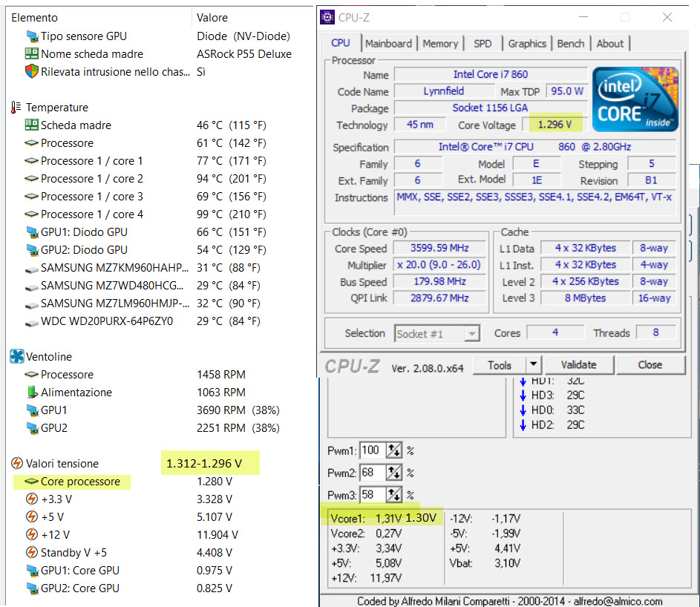Image resolution: width=700 pixels, height=607 pixels.
Task: Click the GPU1: Diodo GPU icon
Action: pos(32,232)
